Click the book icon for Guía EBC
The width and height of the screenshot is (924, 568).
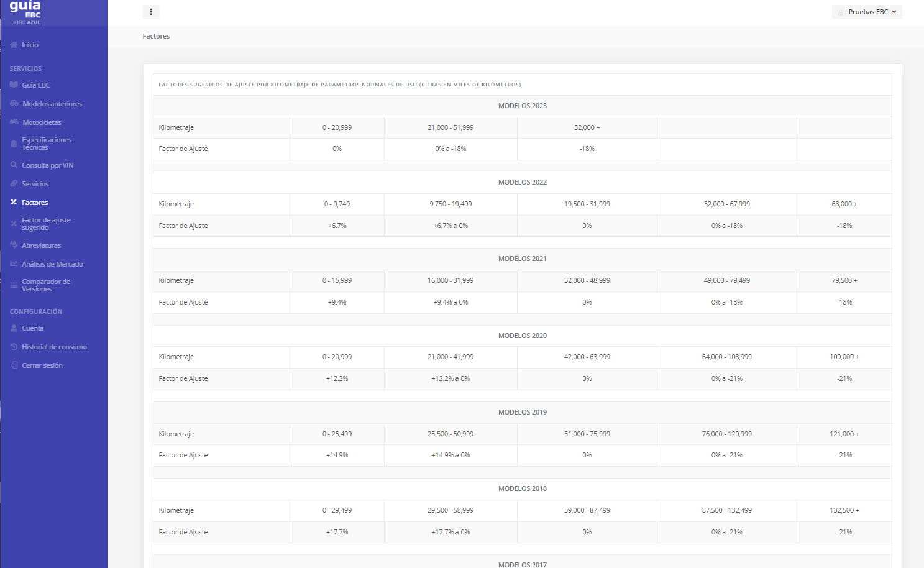pyautogui.click(x=14, y=85)
